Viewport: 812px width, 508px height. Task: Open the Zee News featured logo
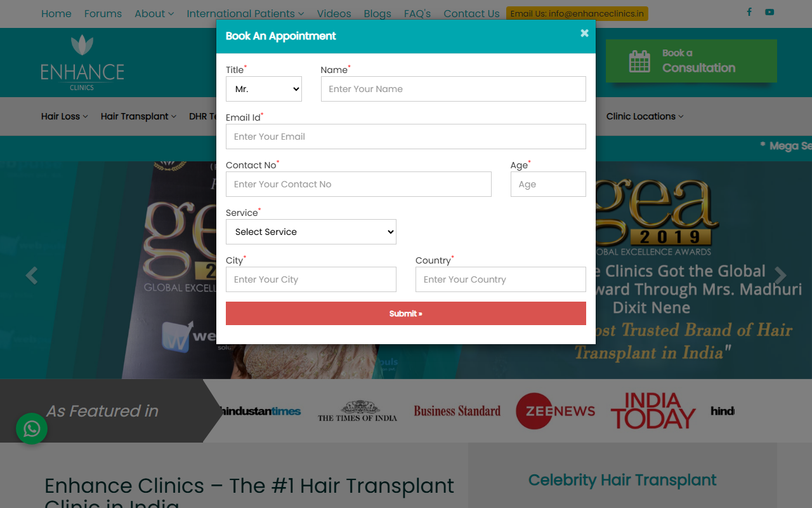pyautogui.click(x=556, y=411)
